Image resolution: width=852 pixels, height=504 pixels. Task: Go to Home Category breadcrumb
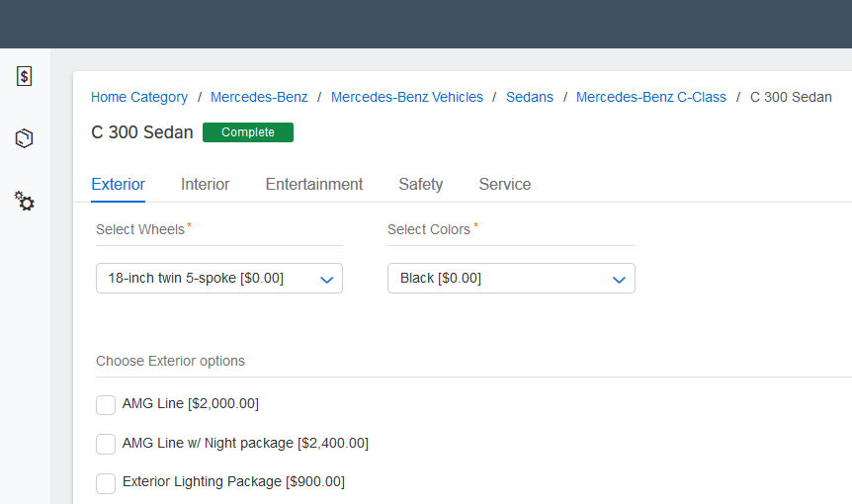pyautogui.click(x=139, y=97)
